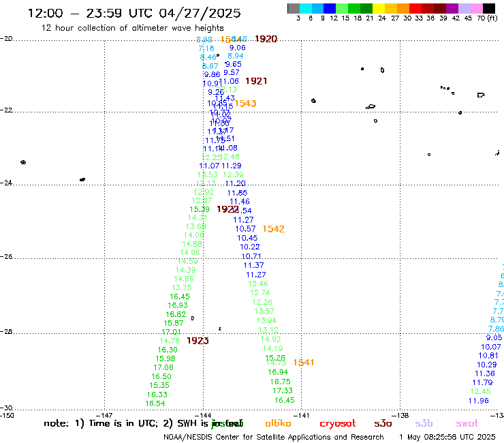Viewport: 504px width, 443px height.
Task: Click the wave height value '11.37'
Action: click(x=253, y=265)
